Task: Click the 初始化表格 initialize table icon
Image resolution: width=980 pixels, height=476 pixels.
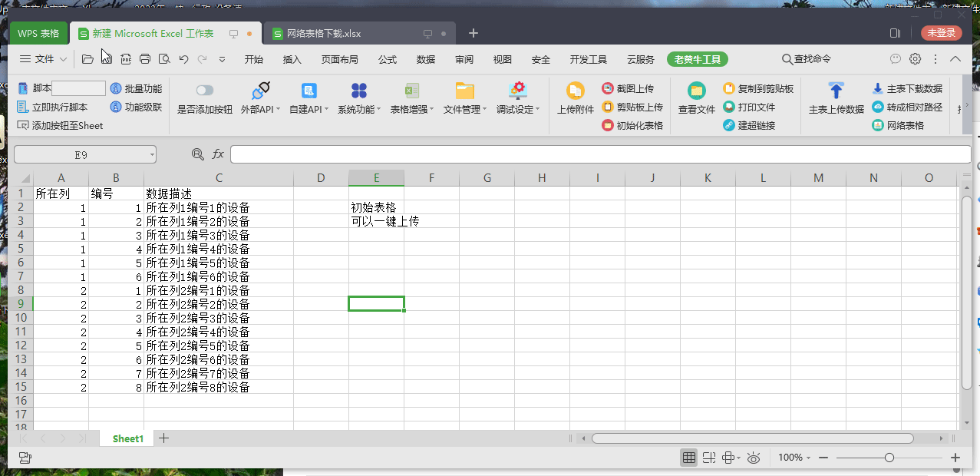Action: click(x=608, y=125)
